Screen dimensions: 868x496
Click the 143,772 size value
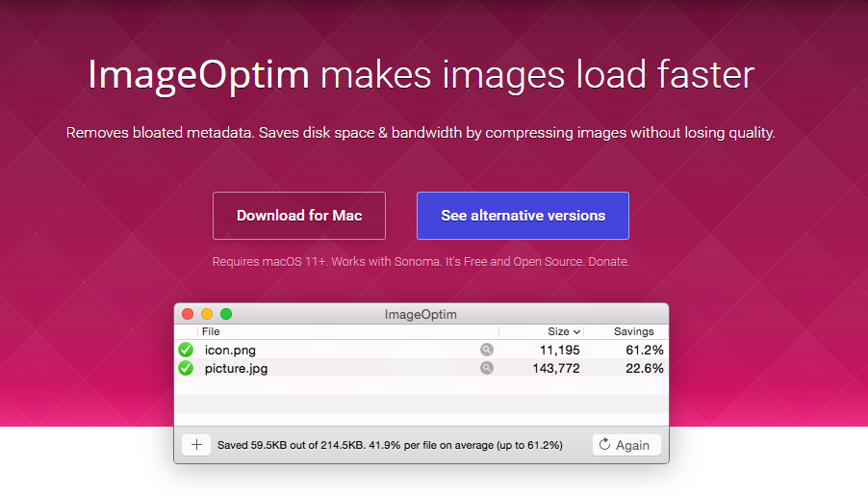556,369
